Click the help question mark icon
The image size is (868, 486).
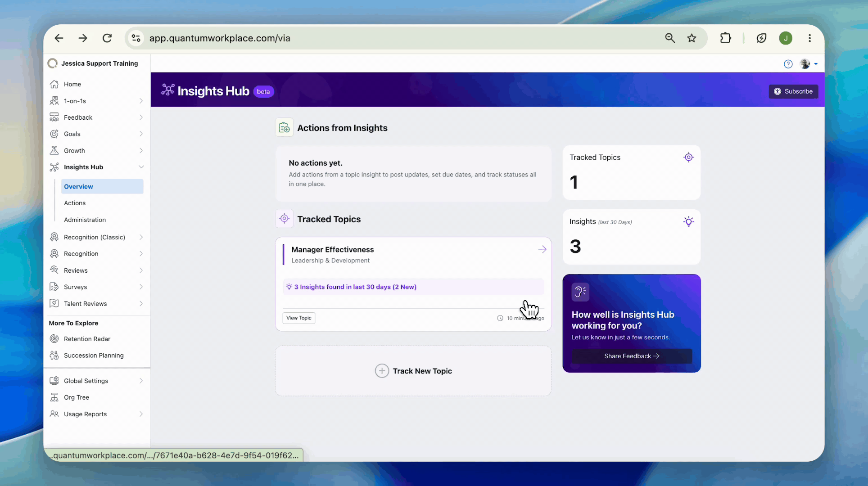point(788,64)
